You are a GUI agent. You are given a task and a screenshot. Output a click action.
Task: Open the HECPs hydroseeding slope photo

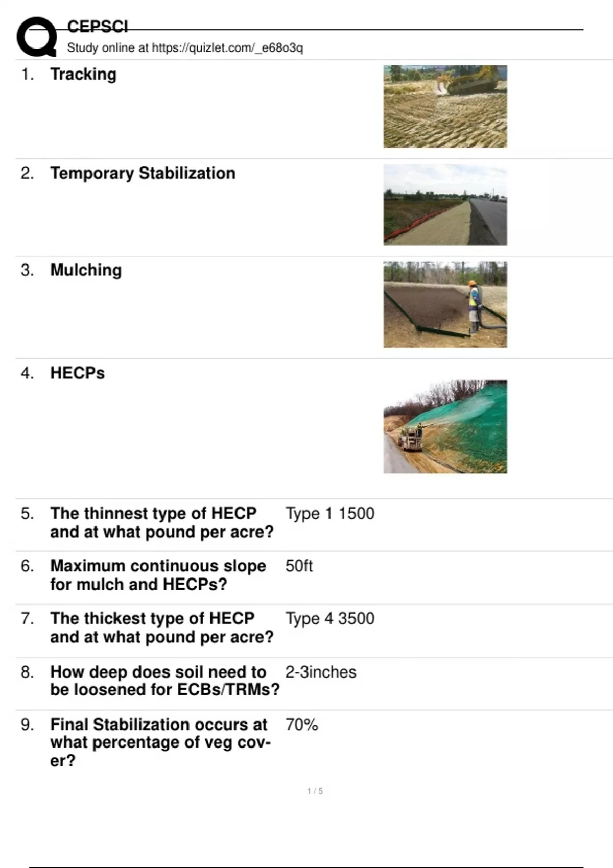(x=445, y=427)
